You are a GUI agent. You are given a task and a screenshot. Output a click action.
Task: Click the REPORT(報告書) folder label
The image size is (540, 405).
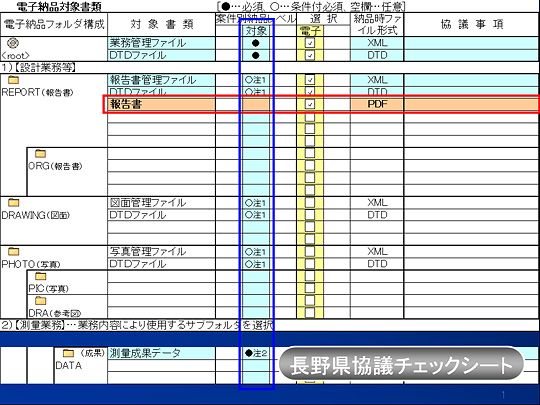click(x=38, y=92)
